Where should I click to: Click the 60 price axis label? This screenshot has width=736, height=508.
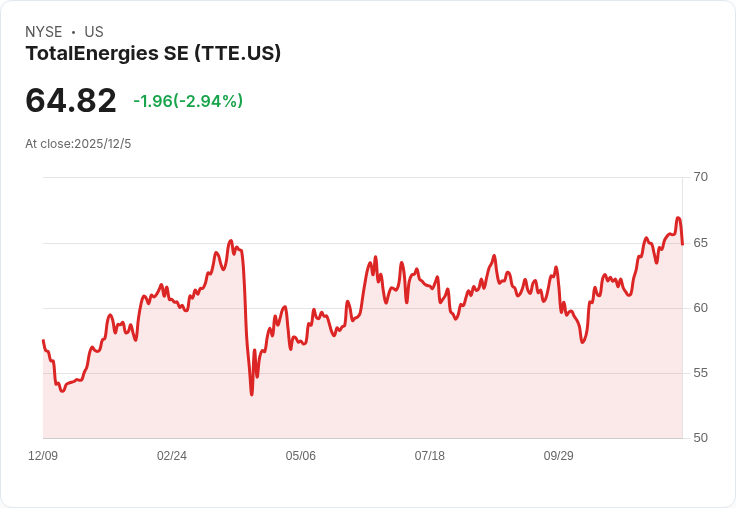[x=700, y=308]
